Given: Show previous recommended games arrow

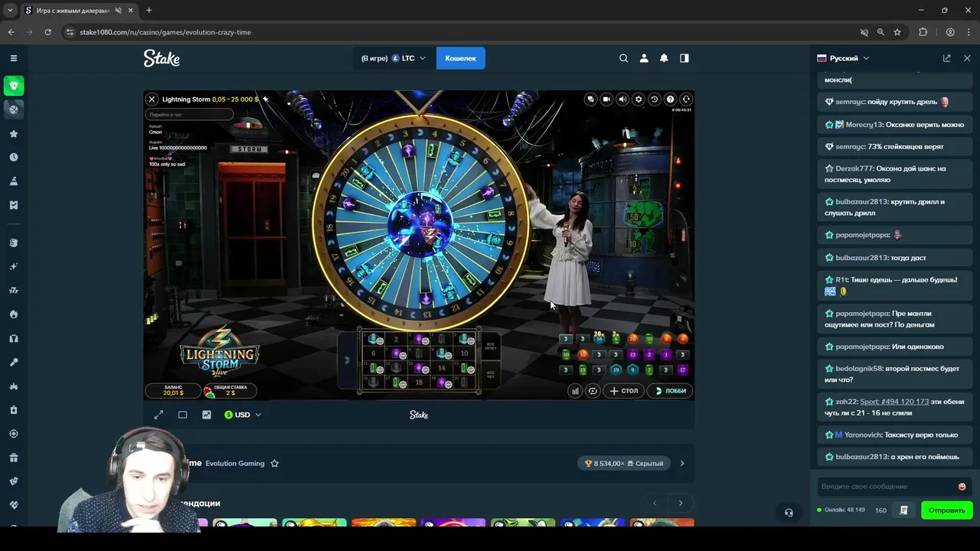Looking at the screenshot, I should (x=655, y=503).
